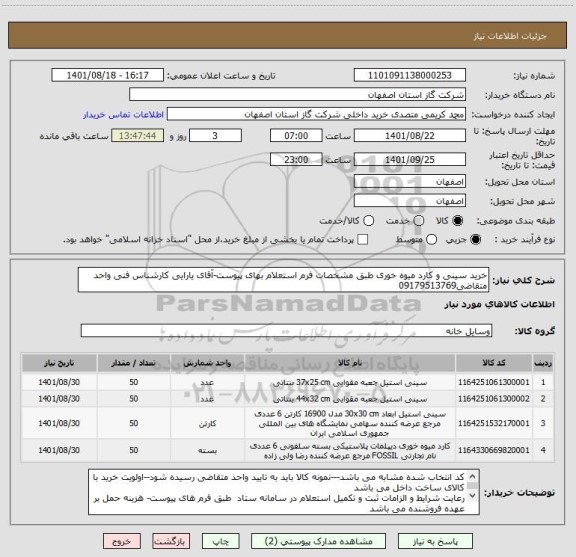Click the page title جزئیات اطلاعات نیاز
This screenshot has height=557, width=576.
pos(510,36)
